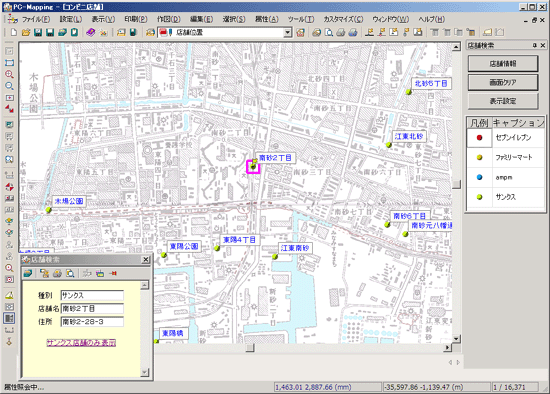The image size is (550, 394).
Task: Click the red circle magnifier icon on left toolbar
Action: 9,268
